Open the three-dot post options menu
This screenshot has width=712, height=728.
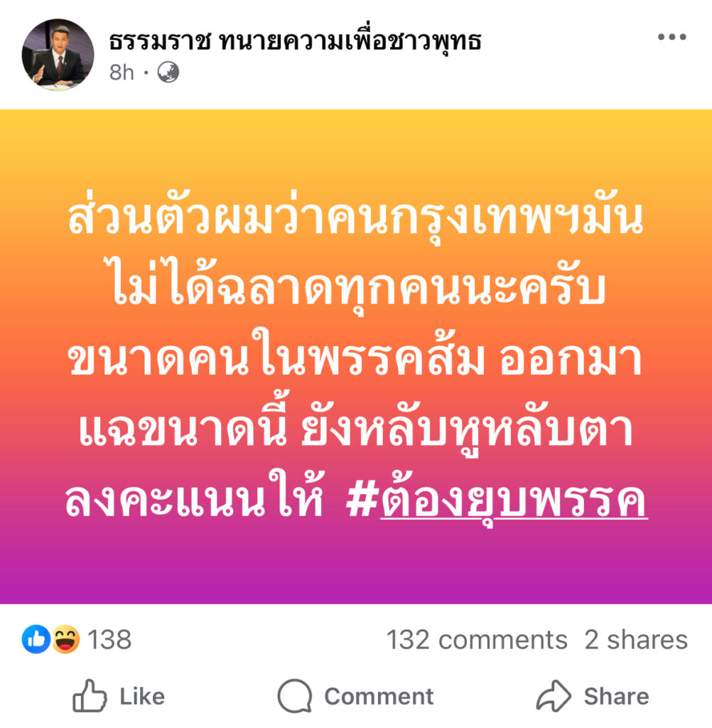[x=671, y=37]
